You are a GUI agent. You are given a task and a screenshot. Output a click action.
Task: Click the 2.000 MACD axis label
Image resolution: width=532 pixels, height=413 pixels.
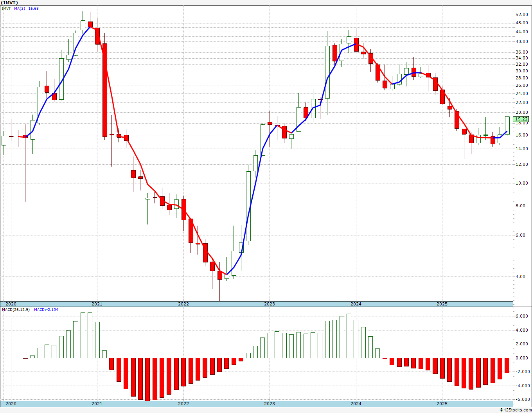(522, 344)
